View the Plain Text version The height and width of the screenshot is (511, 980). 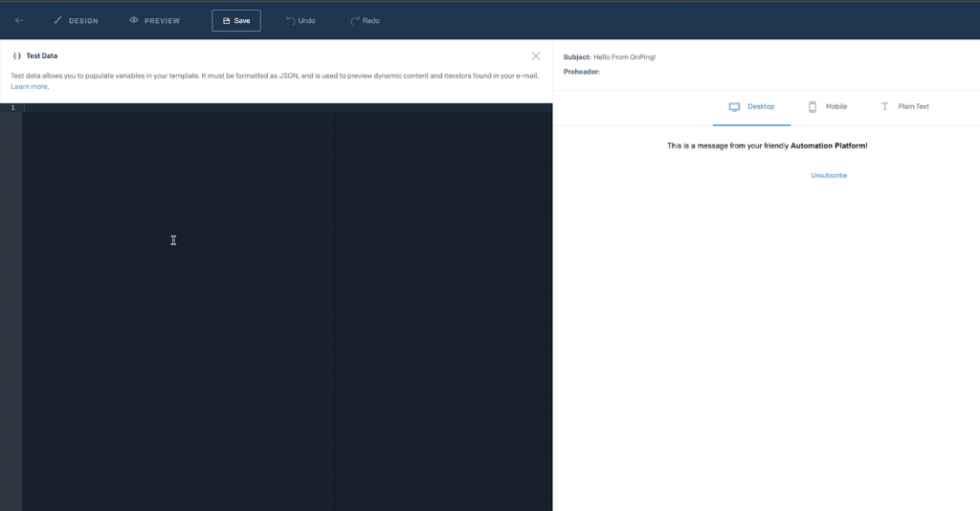(905, 107)
